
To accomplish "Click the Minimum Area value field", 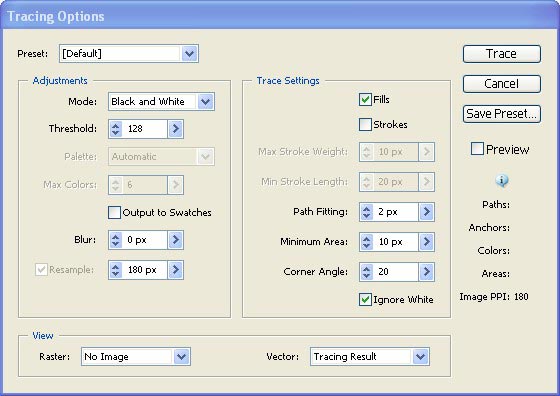I will click(396, 242).
